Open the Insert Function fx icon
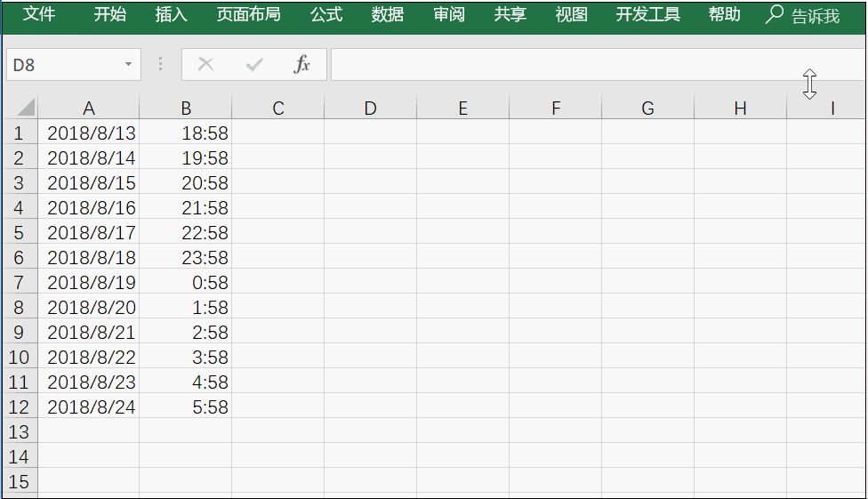 click(301, 64)
